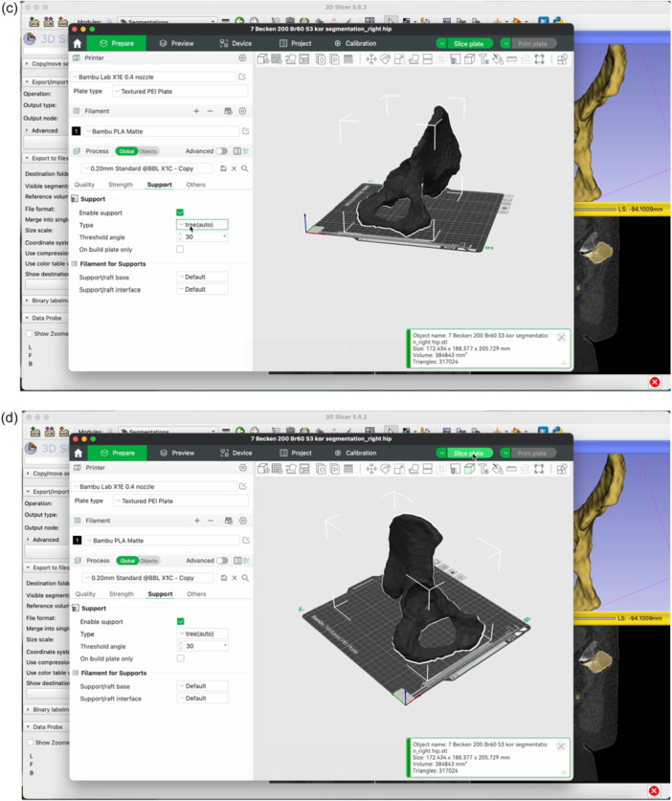This screenshot has width=672, height=801.
Task: Click Arrange all objects icon in panel (c)
Action: point(304,59)
